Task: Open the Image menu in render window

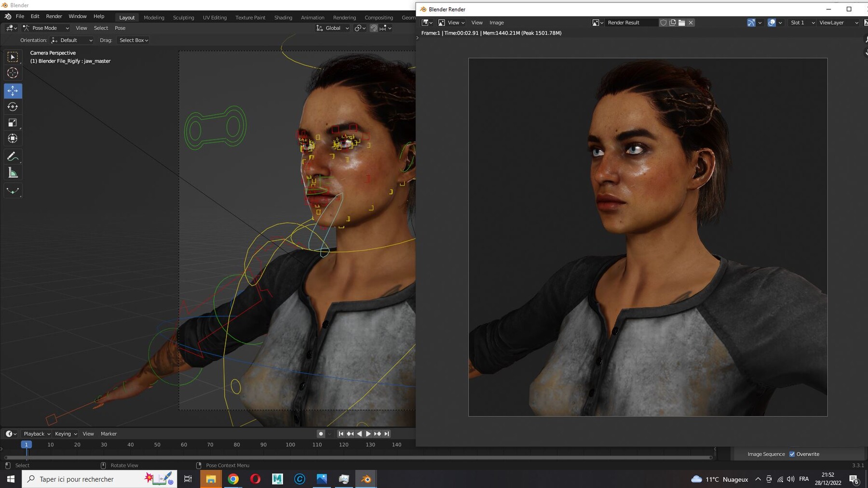Action: point(496,23)
